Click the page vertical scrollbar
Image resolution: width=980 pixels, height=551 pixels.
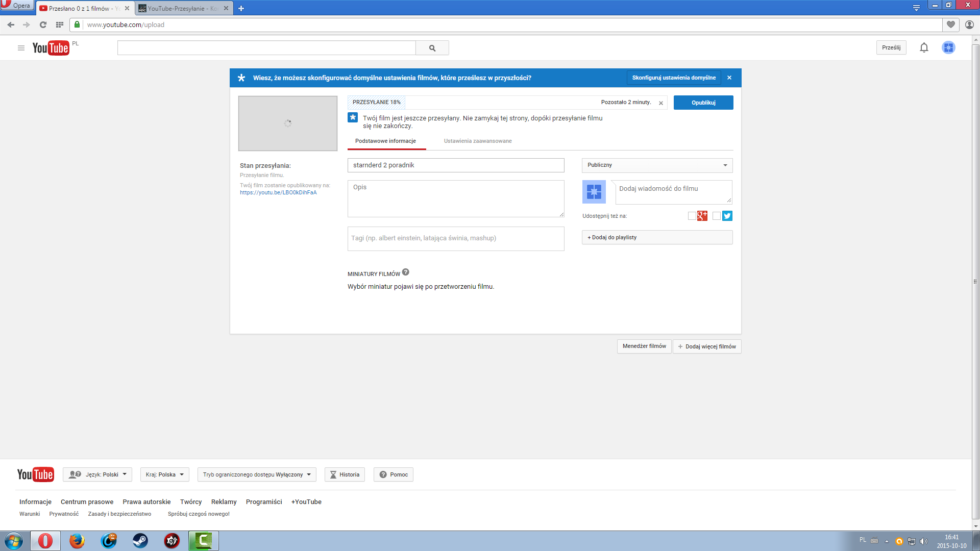[x=975, y=281]
